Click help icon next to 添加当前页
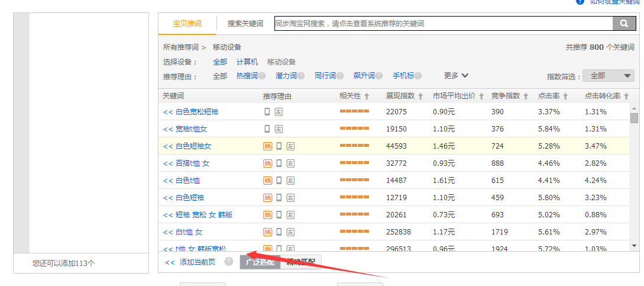Viewport: 644px width, 286px height. click(229, 262)
